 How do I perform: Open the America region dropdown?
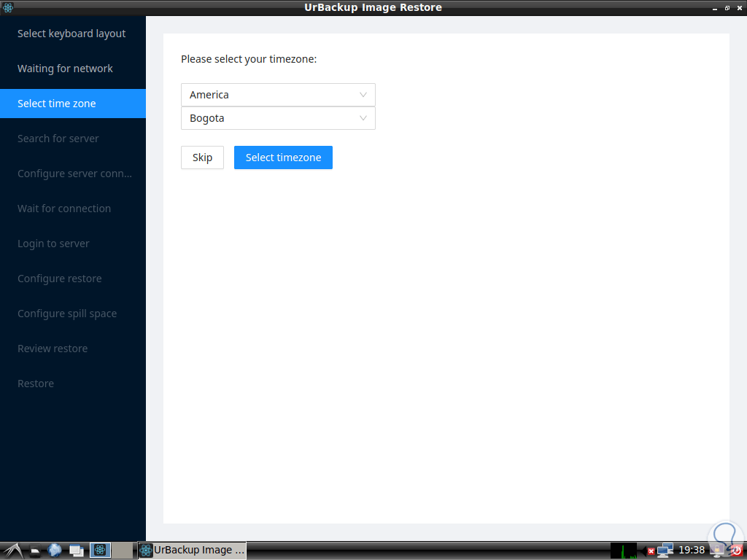278,95
